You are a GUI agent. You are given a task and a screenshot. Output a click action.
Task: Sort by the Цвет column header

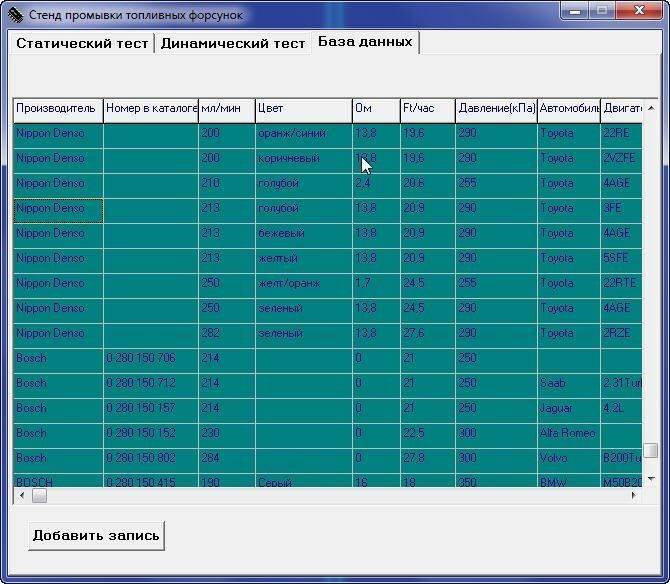tap(302, 108)
